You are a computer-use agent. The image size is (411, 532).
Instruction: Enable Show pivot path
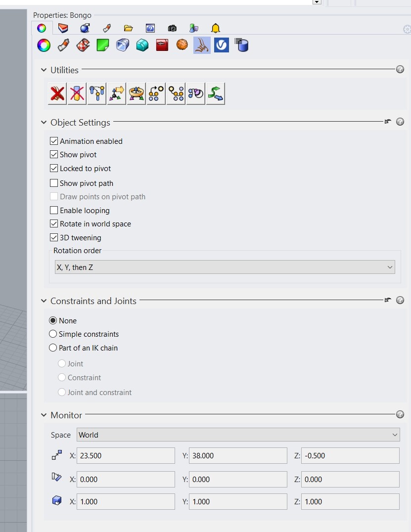click(53, 183)
